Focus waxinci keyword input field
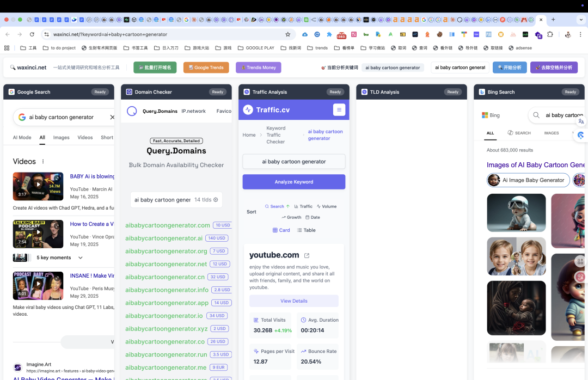 tap(460, 68)
